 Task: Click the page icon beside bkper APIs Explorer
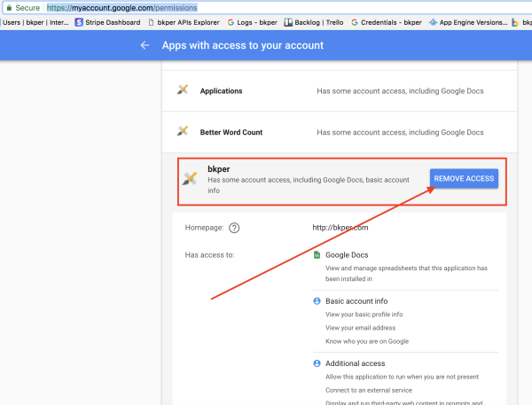pyautogui.click(x=152, y=22)
